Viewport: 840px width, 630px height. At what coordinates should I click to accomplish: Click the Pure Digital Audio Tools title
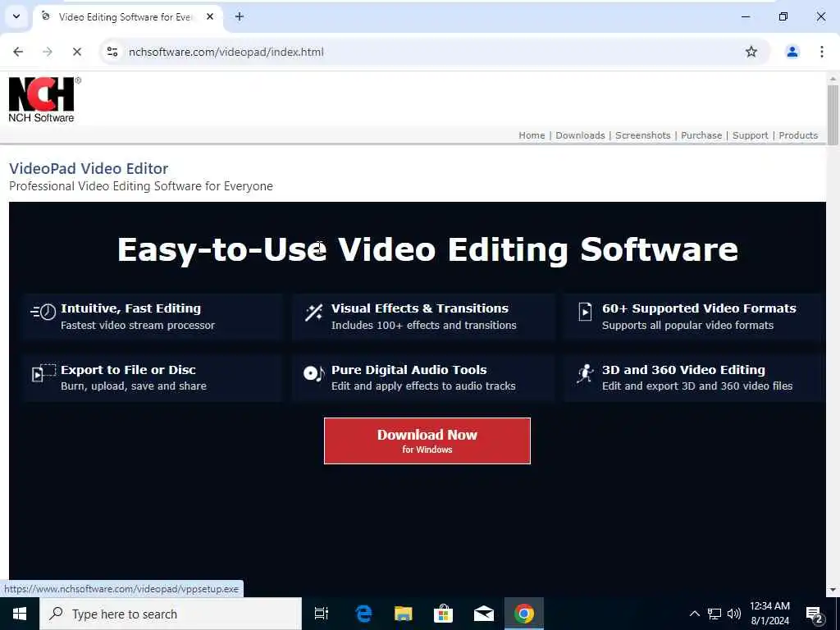coord(409,370)
